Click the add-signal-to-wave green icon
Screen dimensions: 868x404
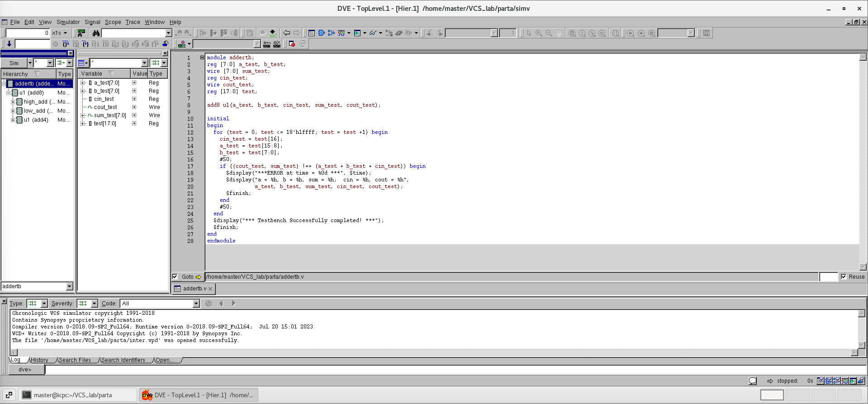tap(182, 44)
